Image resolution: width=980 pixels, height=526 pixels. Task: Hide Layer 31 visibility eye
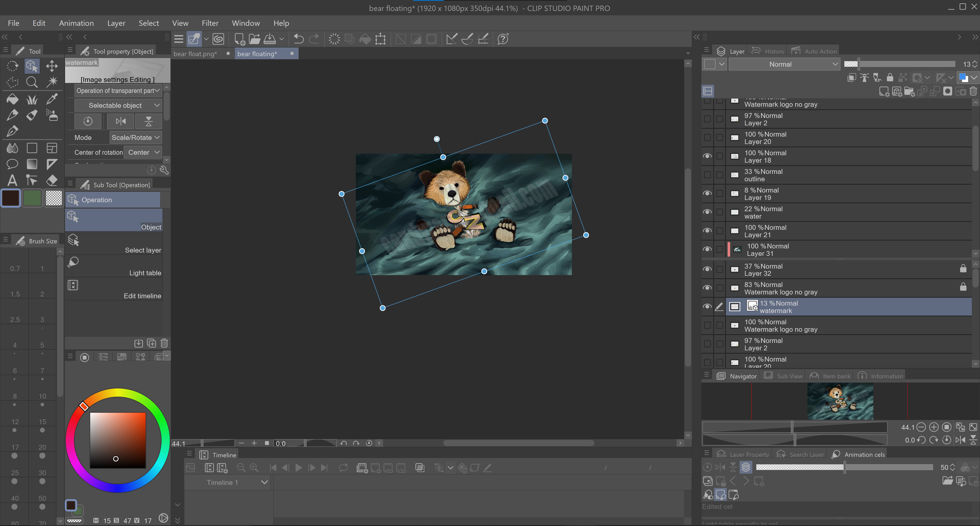tap(707, 249)
